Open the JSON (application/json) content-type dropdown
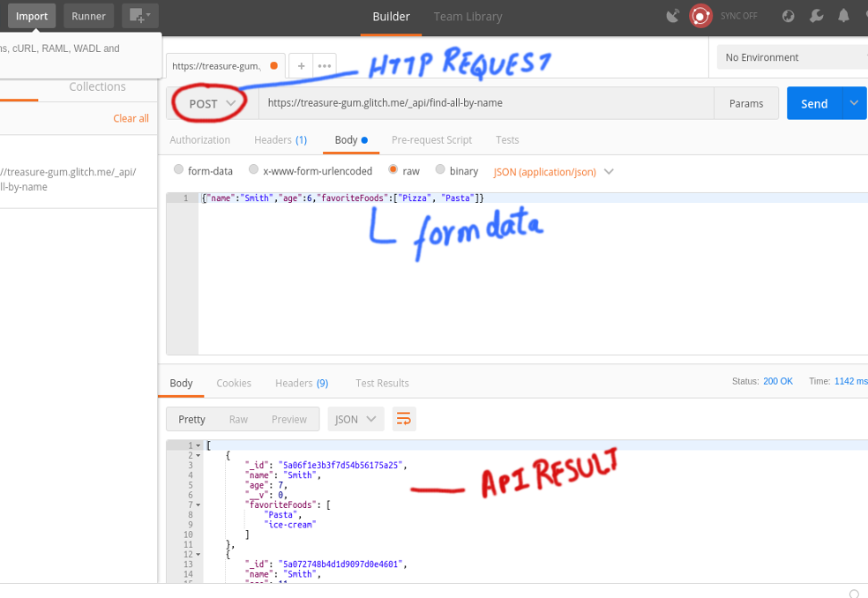Screen dimensions: 868x598 tap(553, 171)
